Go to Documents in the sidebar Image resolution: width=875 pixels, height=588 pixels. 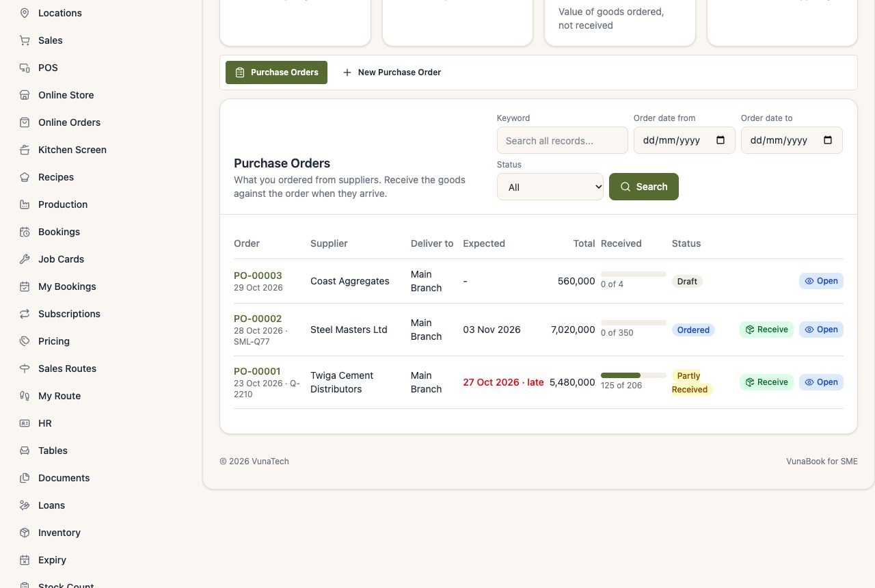[x=64, y=478]
